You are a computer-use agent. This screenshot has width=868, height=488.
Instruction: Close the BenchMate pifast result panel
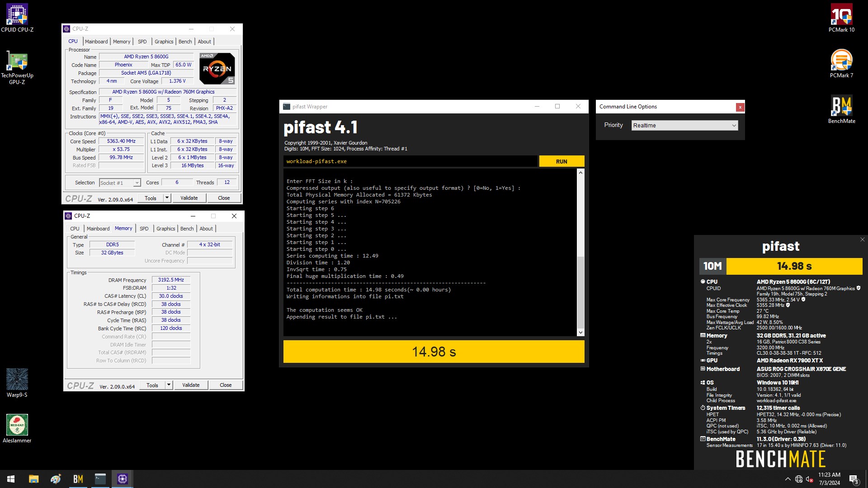coord(862,239)
